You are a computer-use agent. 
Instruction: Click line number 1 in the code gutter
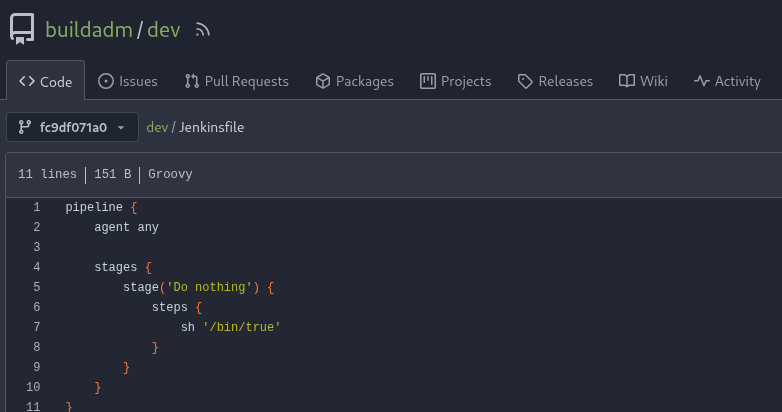[36, 207]
